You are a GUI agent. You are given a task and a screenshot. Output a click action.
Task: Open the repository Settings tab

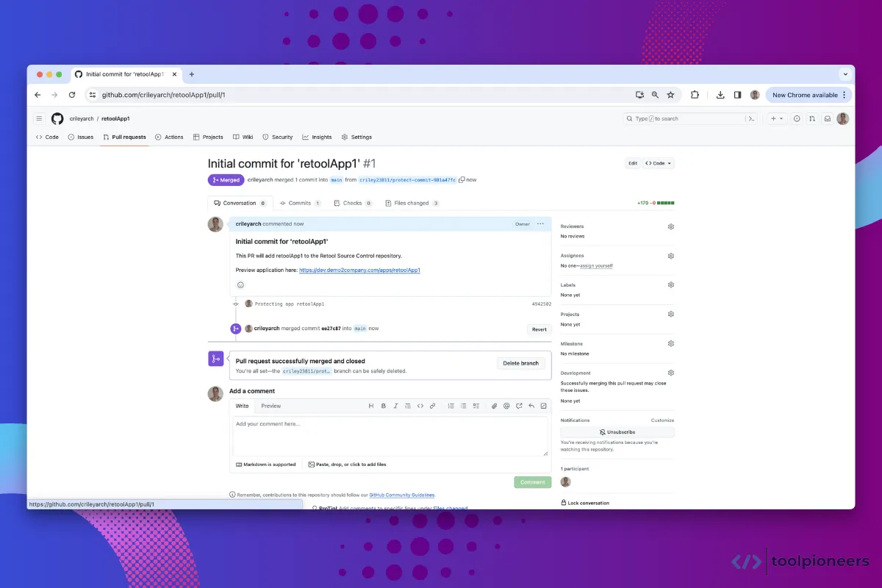(356, 137)
